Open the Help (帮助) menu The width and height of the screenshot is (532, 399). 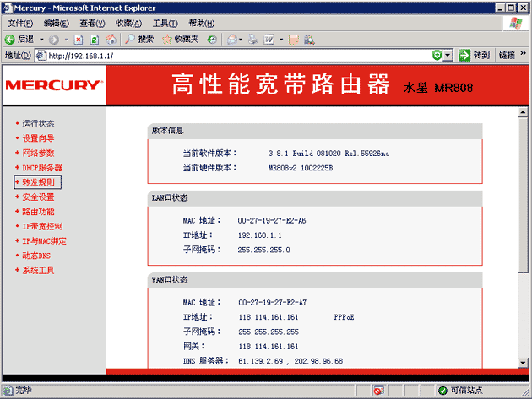[x=202, y=24]
